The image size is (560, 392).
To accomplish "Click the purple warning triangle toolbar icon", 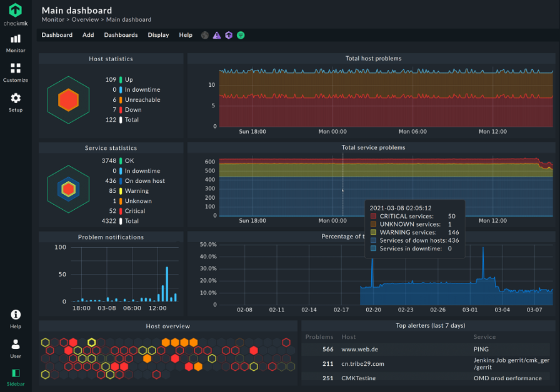I will (x=217, y=36).
